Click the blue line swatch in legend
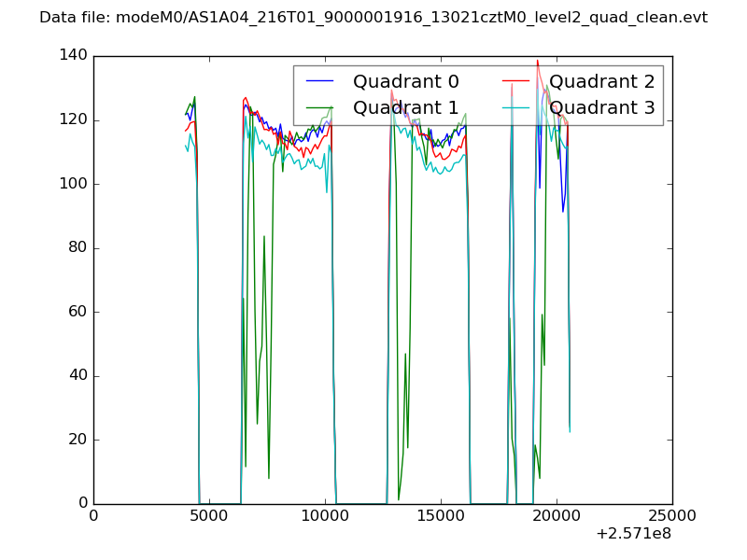Screen dimensions: 747x560 320,82
